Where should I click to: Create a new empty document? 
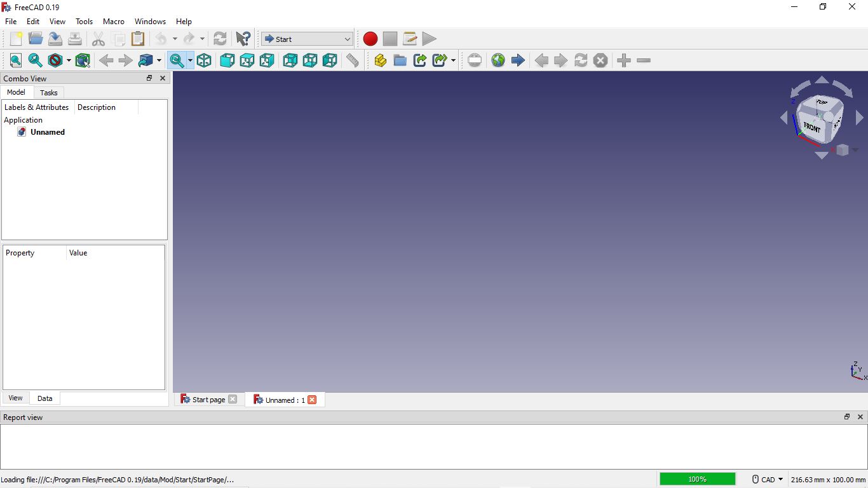point(16,39)
